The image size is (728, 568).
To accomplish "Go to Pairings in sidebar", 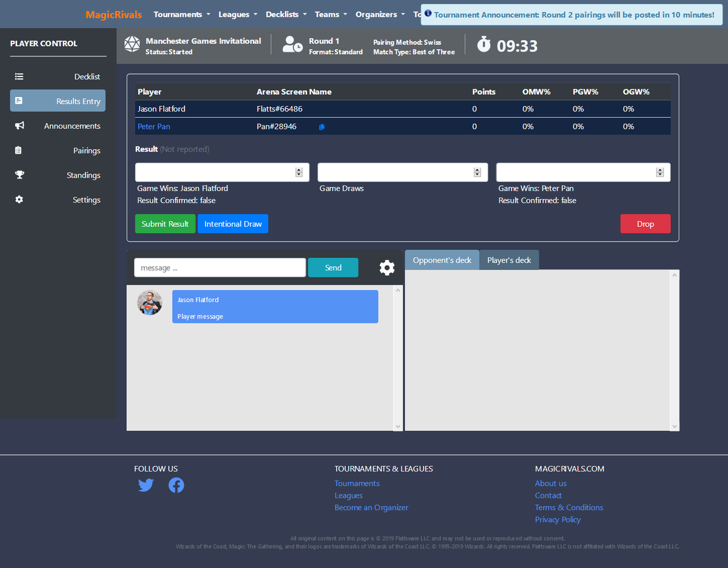I will click(58, 150).
